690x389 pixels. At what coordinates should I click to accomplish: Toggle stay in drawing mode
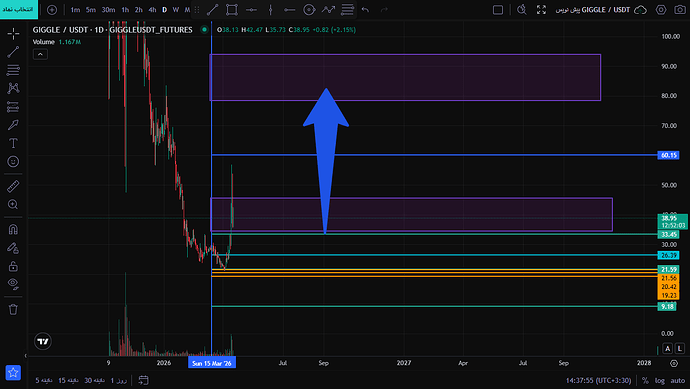(13, 248)
